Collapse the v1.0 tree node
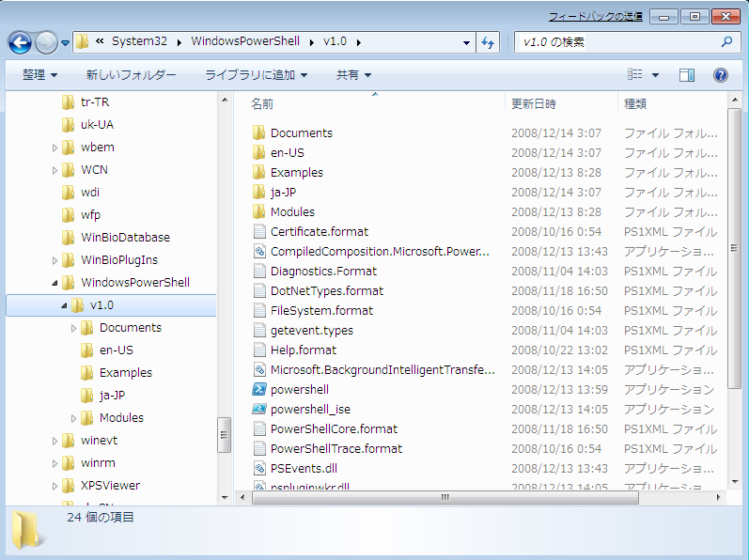The height and width of the screenshot is (560, 749). click(x=64, y=305)
